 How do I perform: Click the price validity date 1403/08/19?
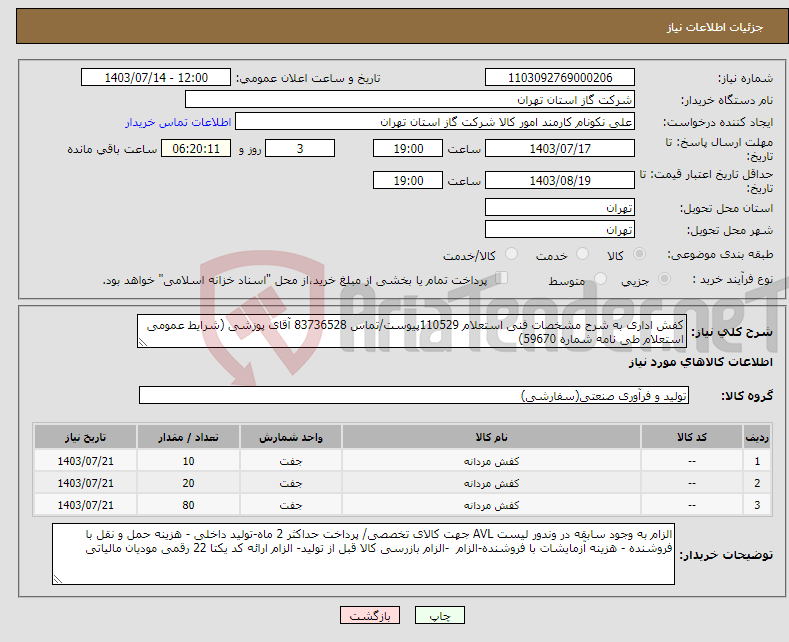(x=560, y=180)
